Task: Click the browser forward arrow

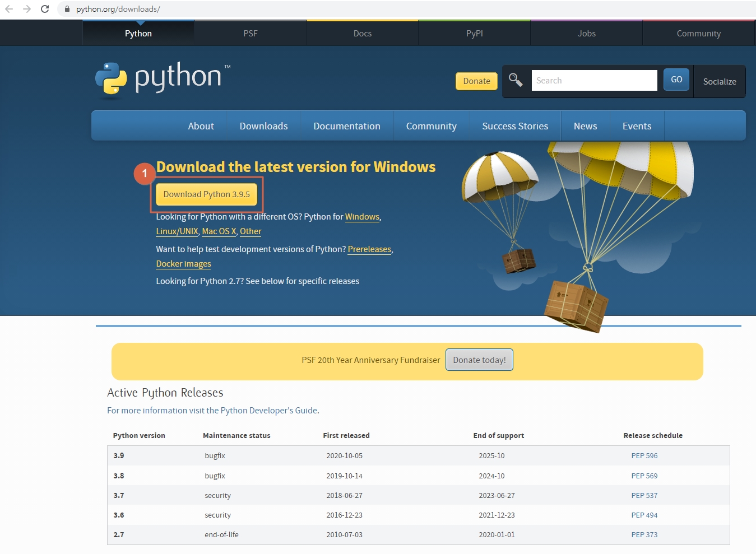Action: 27,9
